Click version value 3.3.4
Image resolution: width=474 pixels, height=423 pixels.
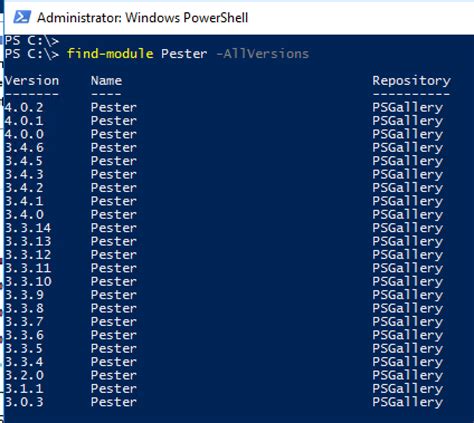click(24, 362)
